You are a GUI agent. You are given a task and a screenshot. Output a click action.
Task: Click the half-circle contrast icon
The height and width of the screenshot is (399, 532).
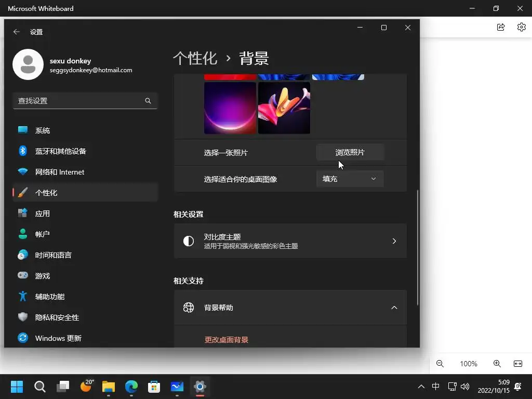[x=189, y=241]
